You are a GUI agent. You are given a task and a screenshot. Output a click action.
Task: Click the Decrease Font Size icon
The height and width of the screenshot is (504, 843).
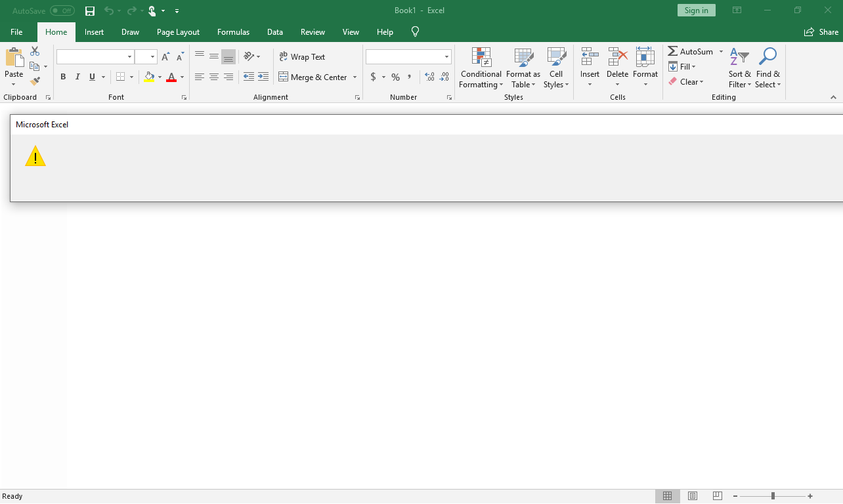coord(180,57)
